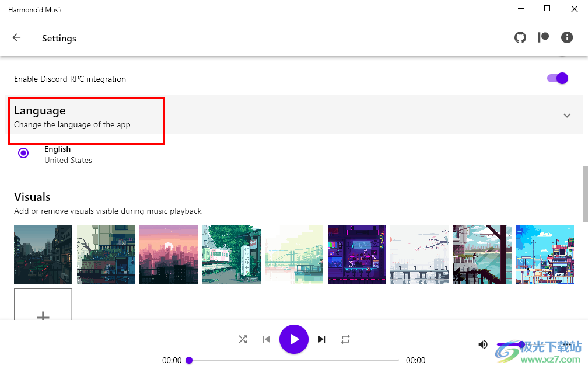Select the seaside porch visual
Screen dimensions: 588x369
coord(482,255)
